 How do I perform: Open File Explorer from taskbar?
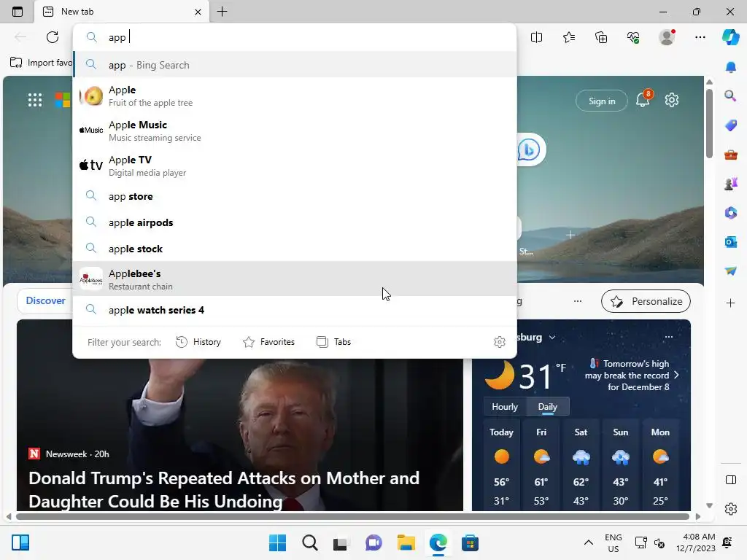(406, 542)
